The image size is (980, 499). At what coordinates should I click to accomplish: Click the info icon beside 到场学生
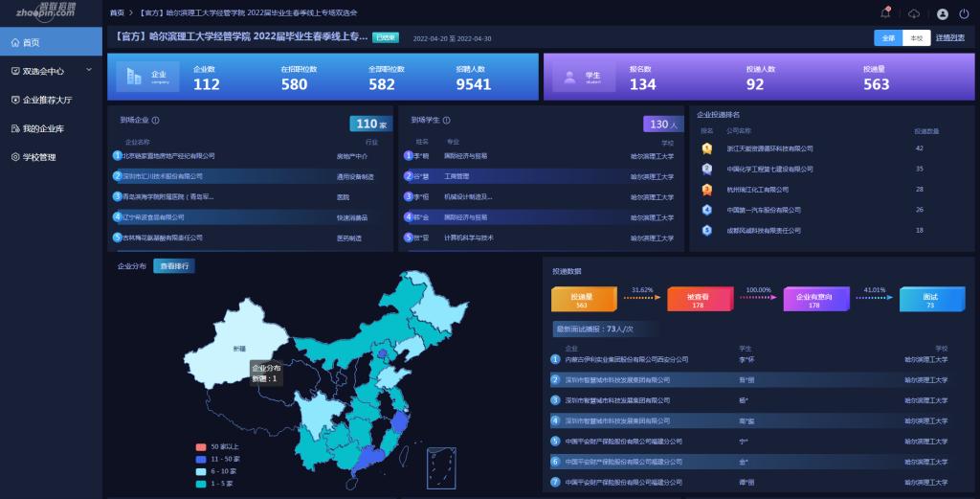[446, 121]
